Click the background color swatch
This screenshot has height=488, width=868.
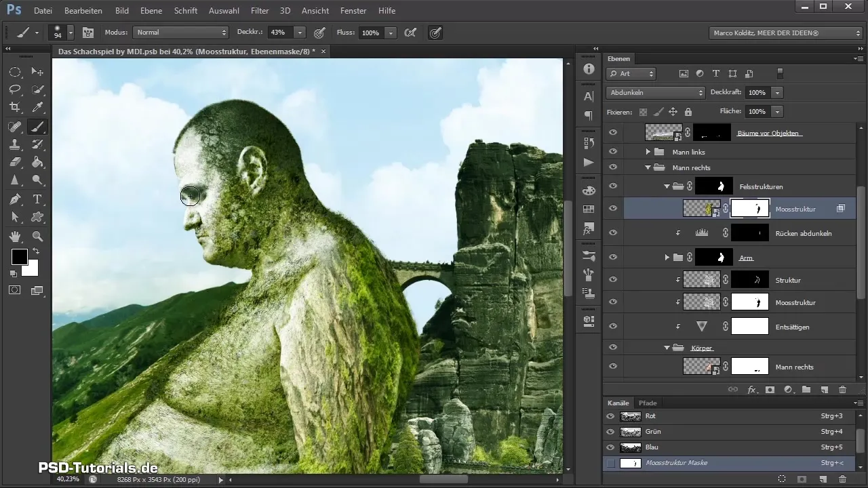[x=32, y=270]
